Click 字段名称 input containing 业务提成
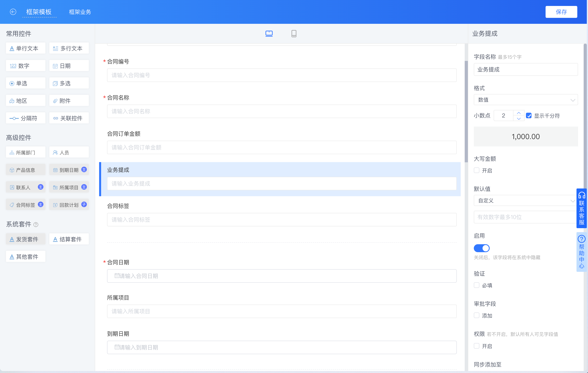 [526, 69]
